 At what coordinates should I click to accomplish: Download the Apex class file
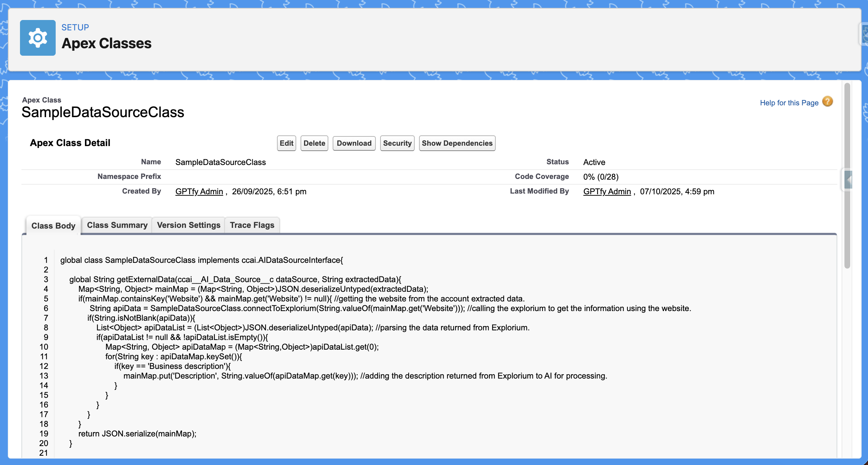point(354,143)
